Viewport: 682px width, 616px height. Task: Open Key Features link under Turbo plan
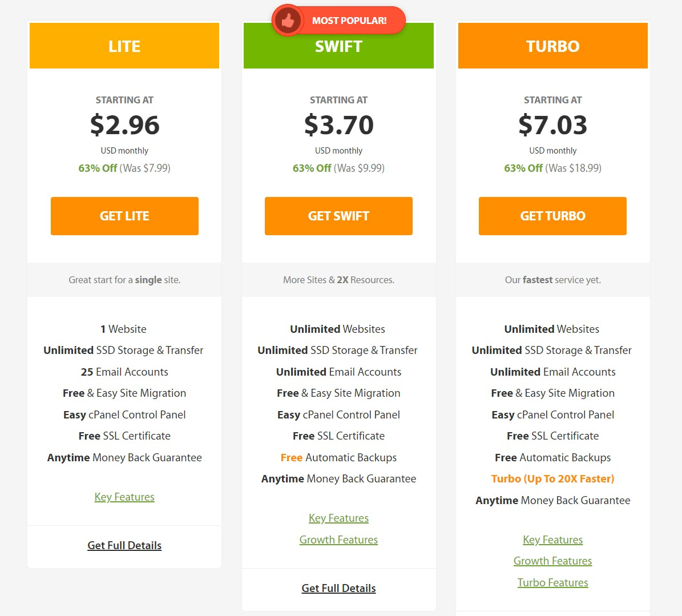(x=552, y=539)
